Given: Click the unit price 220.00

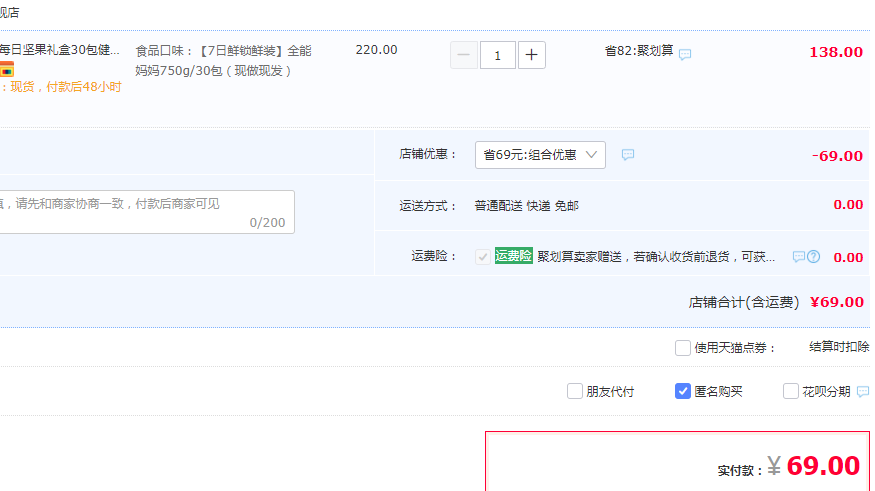Looking at the screenshot, I should point(377,50).
